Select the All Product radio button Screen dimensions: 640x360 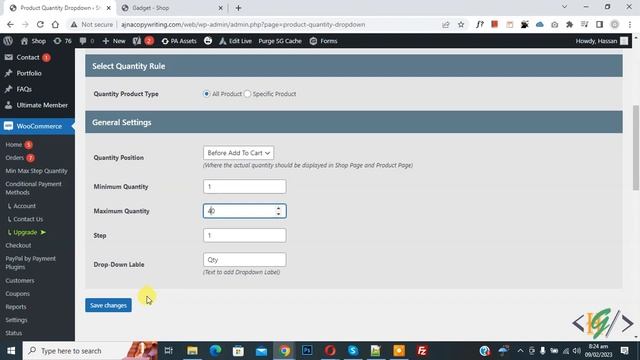(x=207, y=94)
